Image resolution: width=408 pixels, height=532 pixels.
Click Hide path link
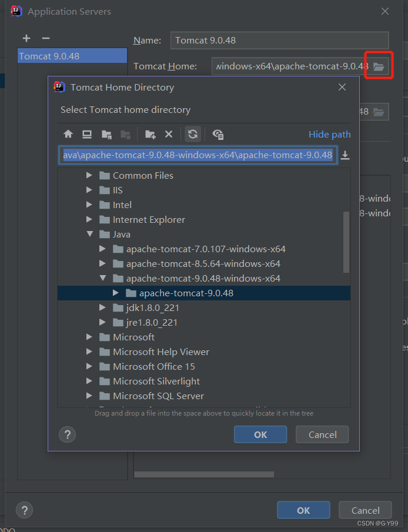(330, 135)
